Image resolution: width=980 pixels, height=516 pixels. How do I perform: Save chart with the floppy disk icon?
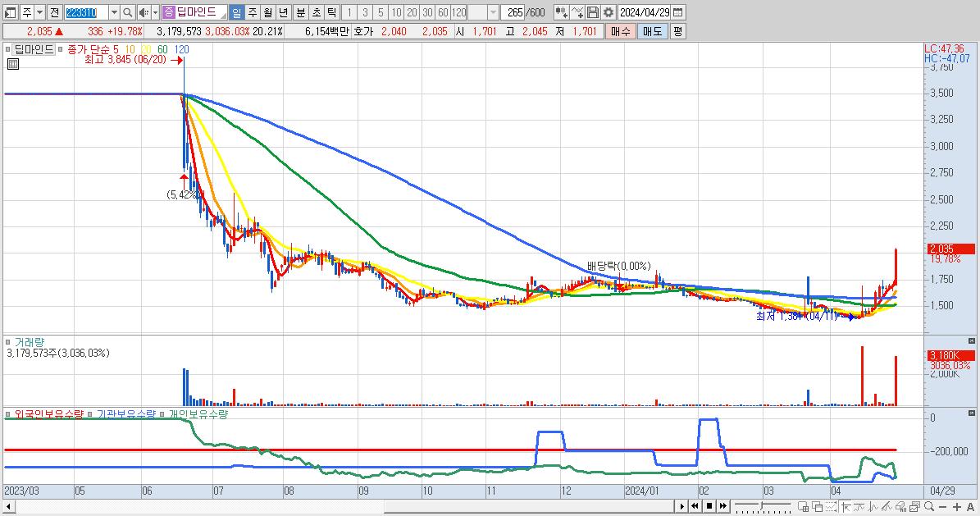(x=593, y=12)
